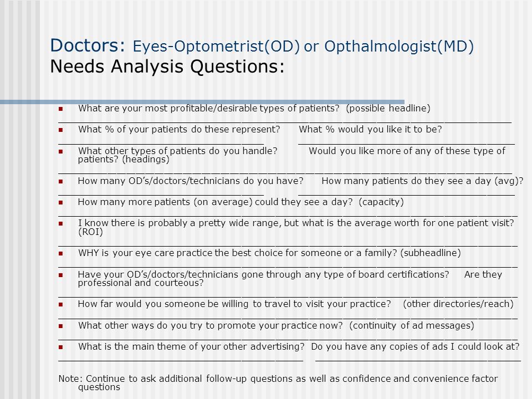Image resolution: width=532 pixels, height=399 pixels.
Task: Click the bullet before 'How far would you someone'
Action: (x=61, y=305)
